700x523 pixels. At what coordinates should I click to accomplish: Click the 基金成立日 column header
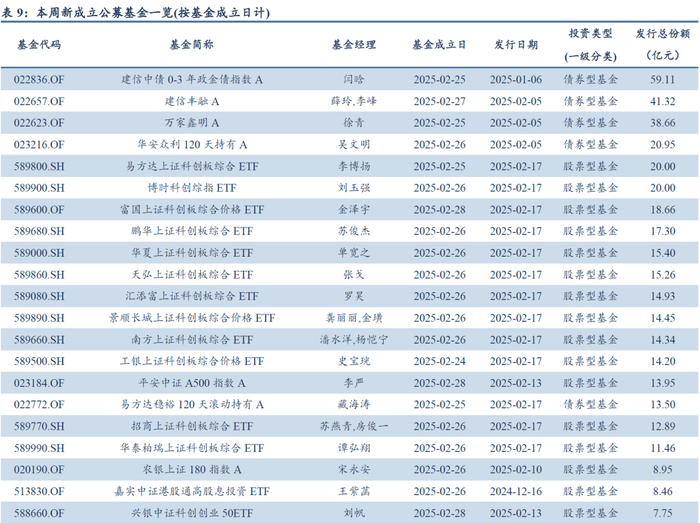pos(439,45)
